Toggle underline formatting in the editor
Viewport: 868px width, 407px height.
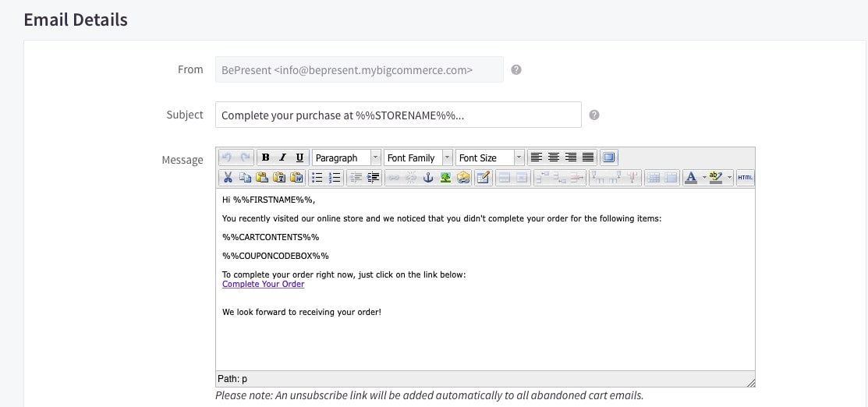click(x=299, y=157)
